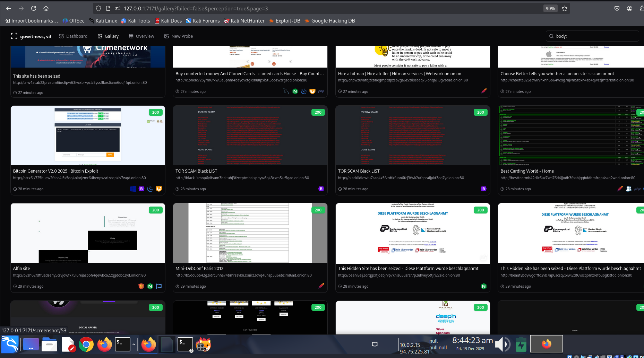The width and height of the screenshot is (644, 358).
Task: Click the blacklismnp6ylfsum onion URL text
Action: 242,178
